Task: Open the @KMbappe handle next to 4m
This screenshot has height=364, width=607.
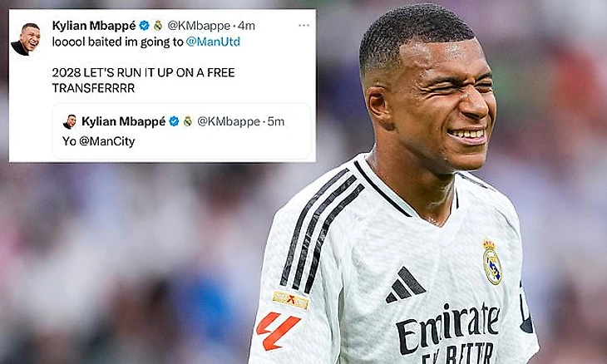Action: 199,26
